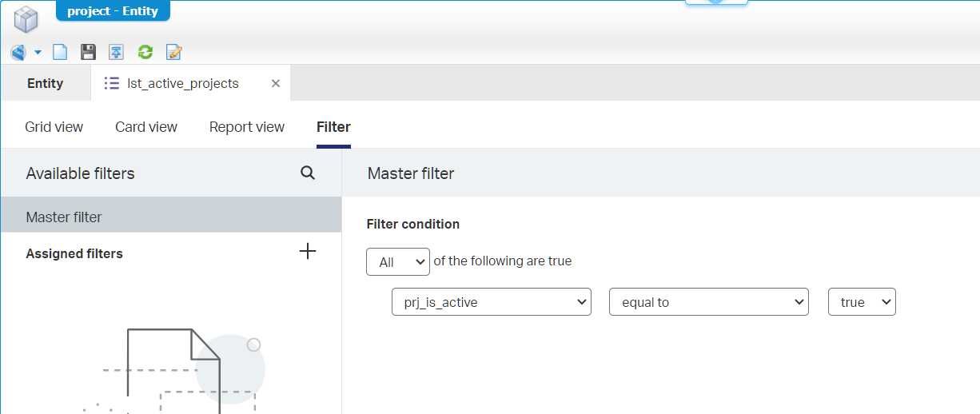Open the Grid view tab
Screen dimensions: 980x414
[54, 127]
